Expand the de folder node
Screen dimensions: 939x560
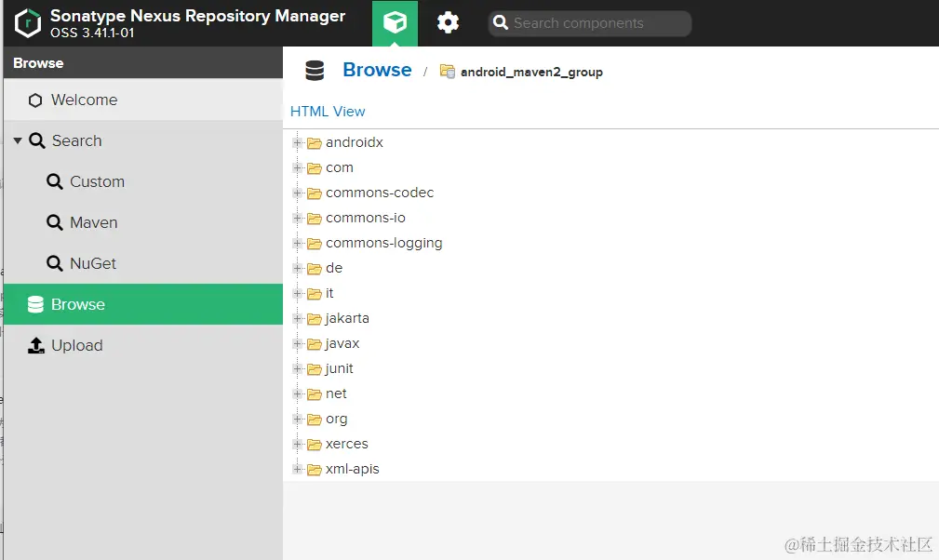(297, 268)
